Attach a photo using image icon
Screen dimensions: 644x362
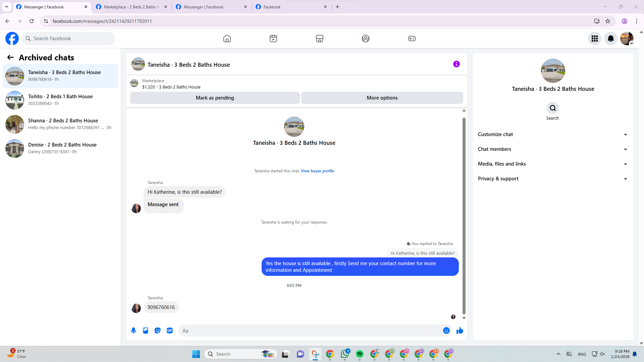(x=146, y=330)
